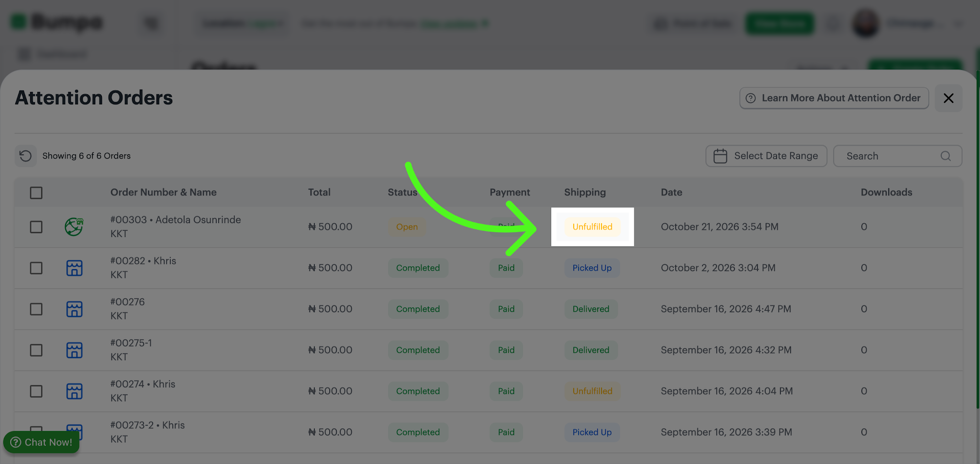Image resolution: width=980 pixels, height=464 pixels.
Task: Click the question mark help icon
Action: click(751, 98)
